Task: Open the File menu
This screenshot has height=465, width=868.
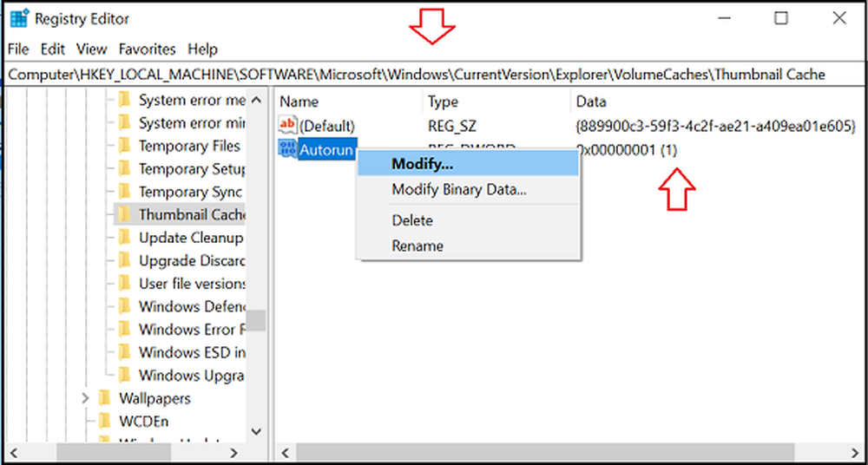Action: point(18,49)
